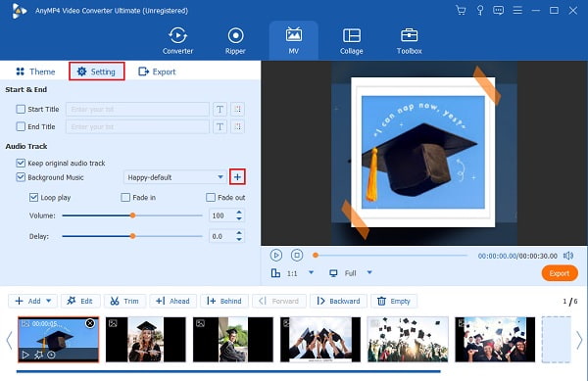Click the preview playback progress bar
Image resolution: width=588 pixels, height=381 pixels.
coord(391,256)
